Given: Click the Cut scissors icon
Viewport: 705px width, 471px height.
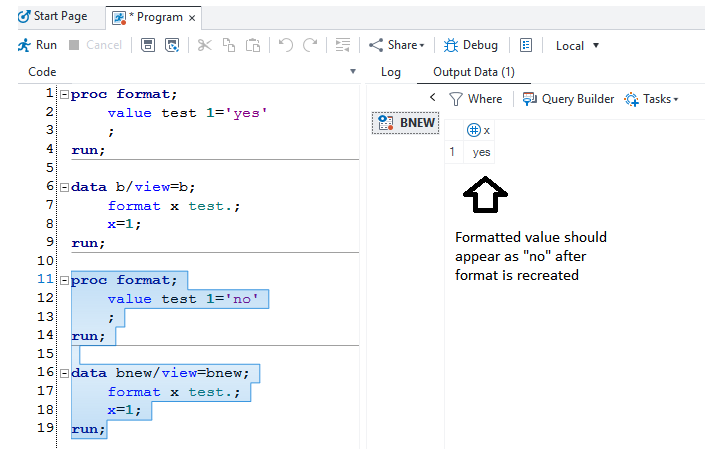Looking at the screenshot, I should click(x=204, y=45).
